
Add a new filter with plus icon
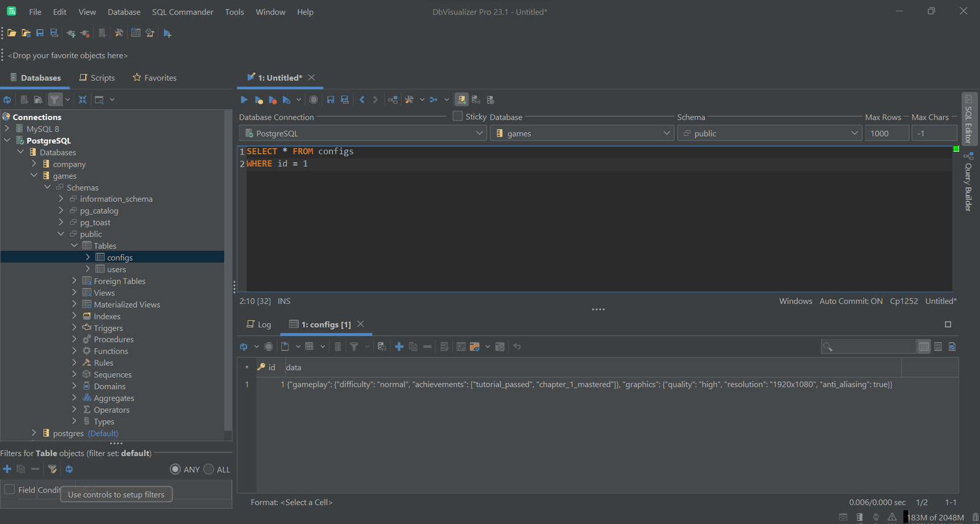[7, 469]
